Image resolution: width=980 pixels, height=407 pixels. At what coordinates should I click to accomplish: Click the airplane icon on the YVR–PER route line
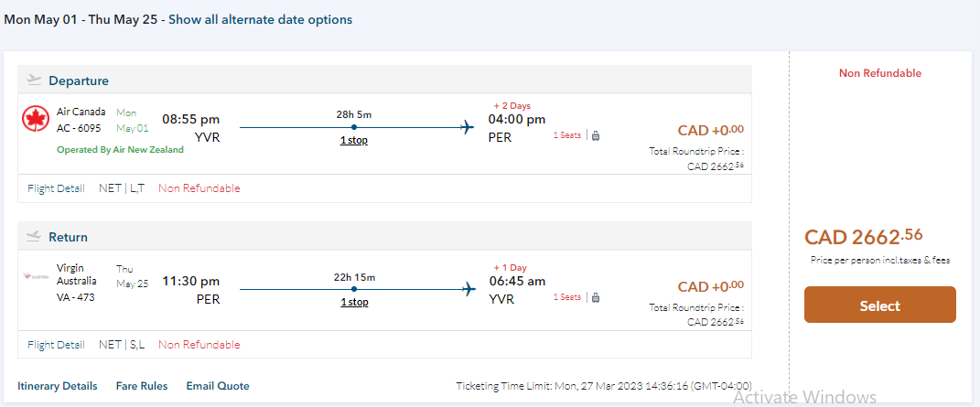[468, 127]
